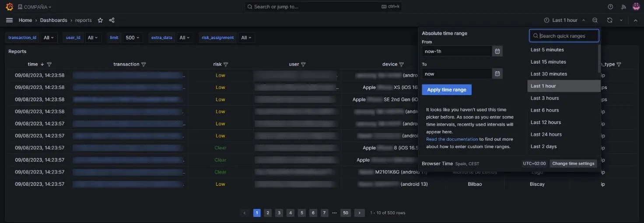Go to Home breadcrumb
Screen dimensions: 644x223
pyautogui.click(x=25, y=20)
